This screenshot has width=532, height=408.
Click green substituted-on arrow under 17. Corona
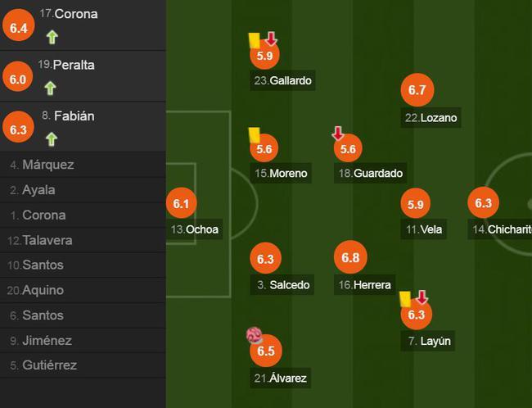pyautogui.click(x=52, y=37)
